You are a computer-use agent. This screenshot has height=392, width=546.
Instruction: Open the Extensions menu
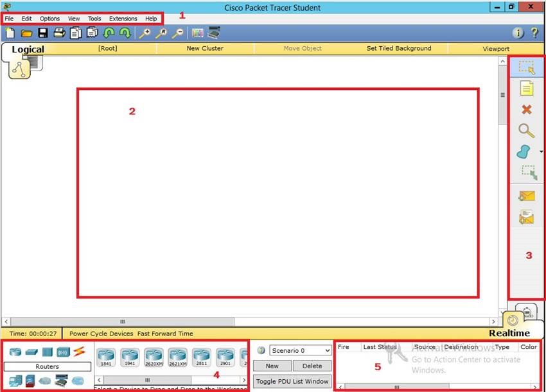pos(123,19)
